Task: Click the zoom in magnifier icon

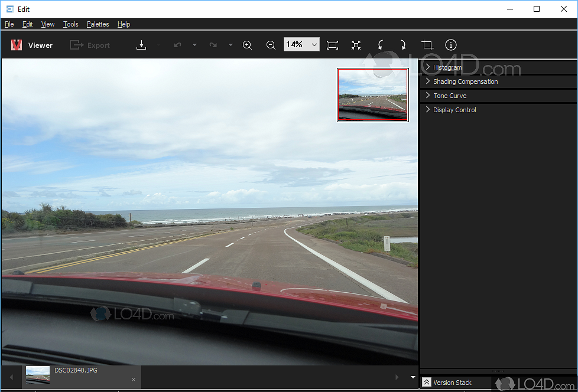Action: coord(247,45)
